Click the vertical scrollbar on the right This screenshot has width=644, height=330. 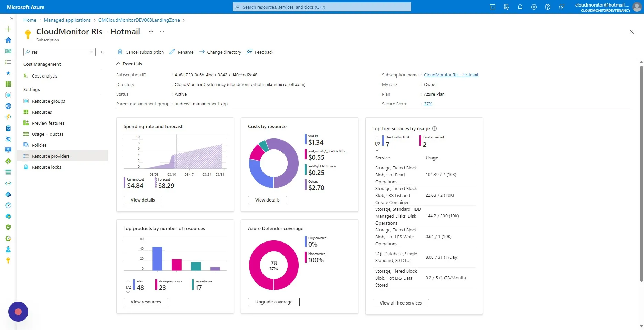[641, 174]
